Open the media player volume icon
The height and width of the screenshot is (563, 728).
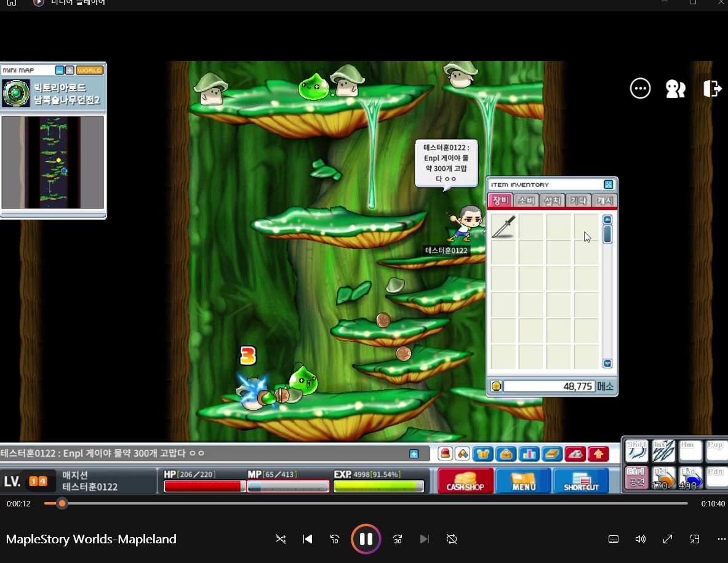640,539
